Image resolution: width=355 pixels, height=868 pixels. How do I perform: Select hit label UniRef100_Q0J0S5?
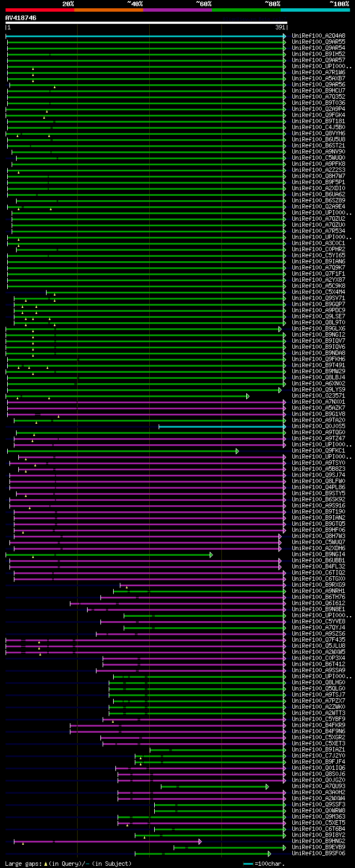318,427
